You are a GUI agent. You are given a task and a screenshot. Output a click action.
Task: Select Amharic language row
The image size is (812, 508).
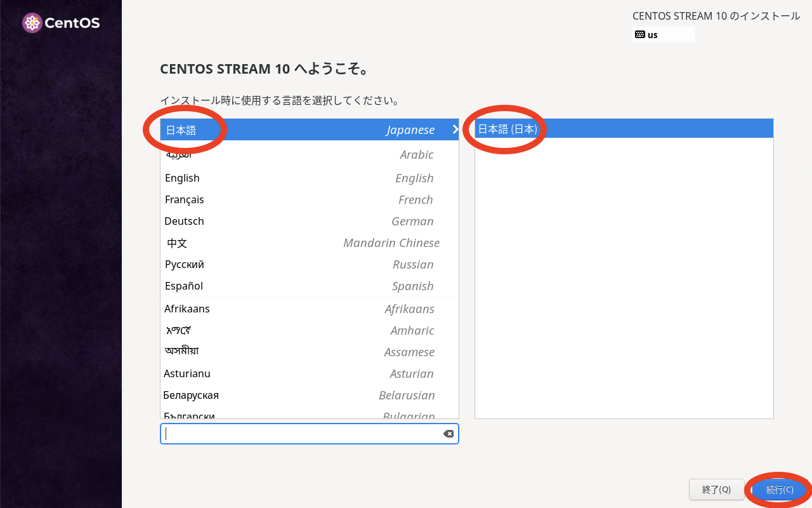pos(310,330)
